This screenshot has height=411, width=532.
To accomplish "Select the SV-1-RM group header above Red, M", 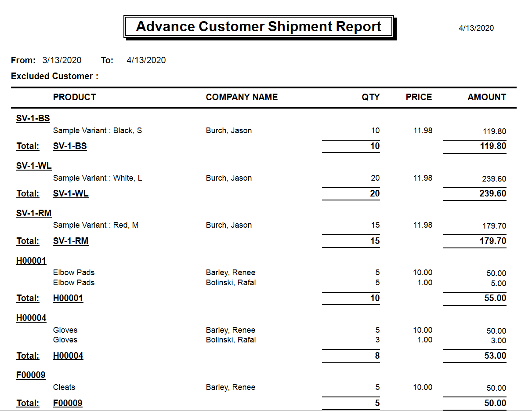I will pyautogui.click(x=34, y=213).
